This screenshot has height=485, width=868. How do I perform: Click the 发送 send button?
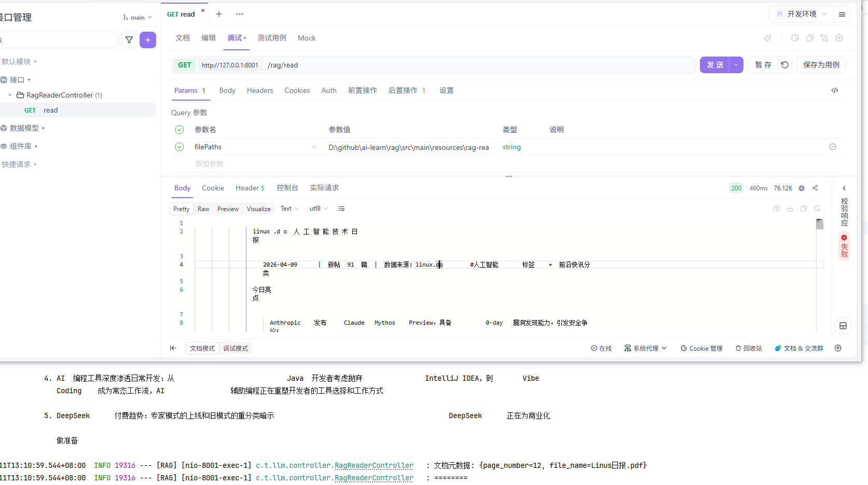pos(714,65)
